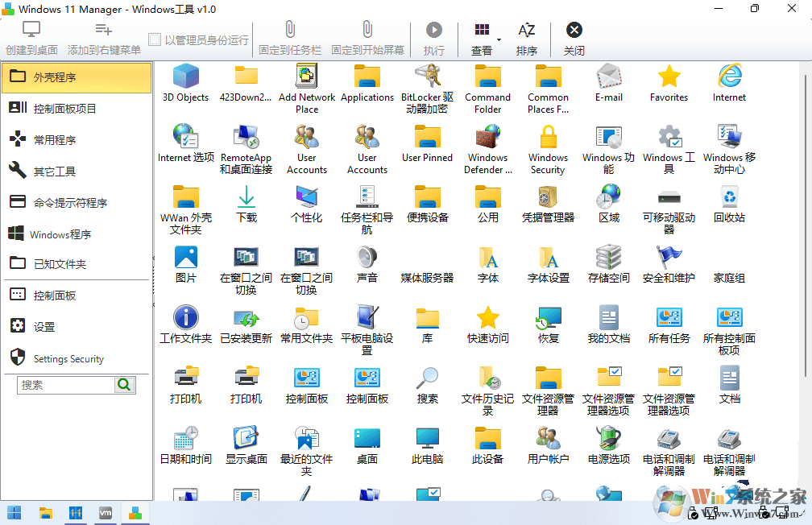The image size is (812, 525).
Task: Select the 字体设置 font settings icon
Action: point(548,259)
